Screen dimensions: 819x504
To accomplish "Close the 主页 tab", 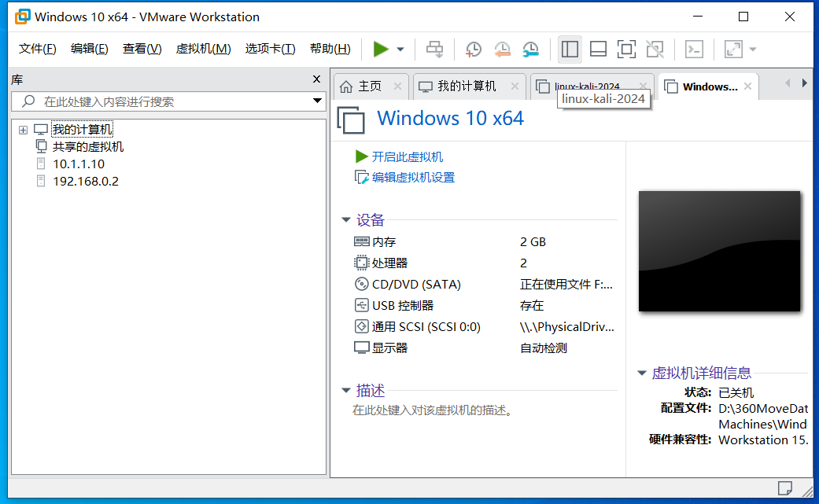I will [x=397, y=86].
